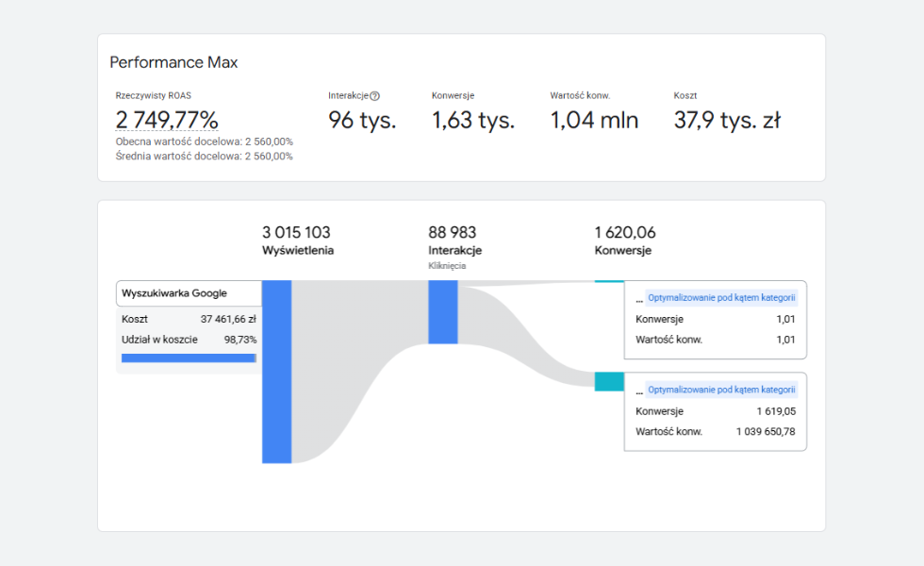This screenshot has height=566, width=924.
Task: Click the dotted-underlined ROAS value 2 749,77%
Action: point(168,119)
